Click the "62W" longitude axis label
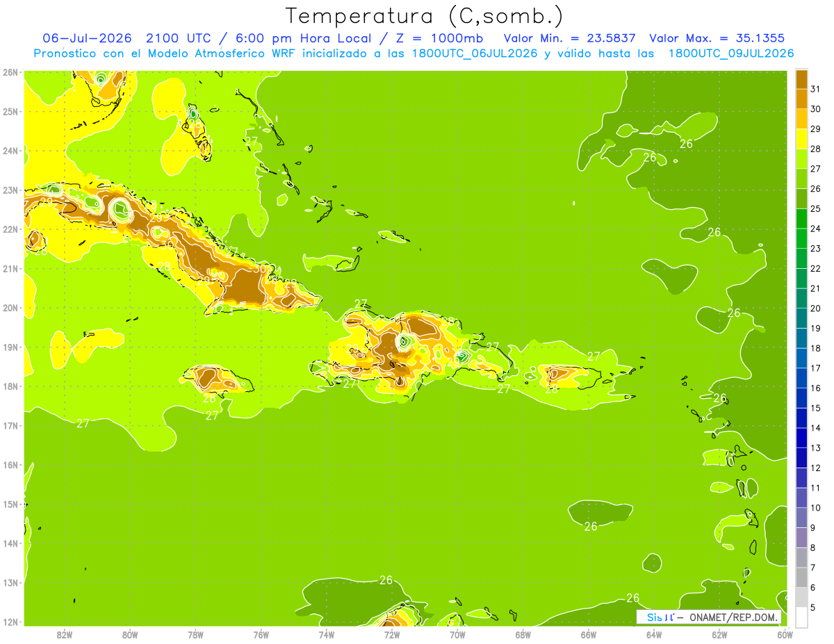This screenshot has height=644, width=834. [x=719, y=635]
